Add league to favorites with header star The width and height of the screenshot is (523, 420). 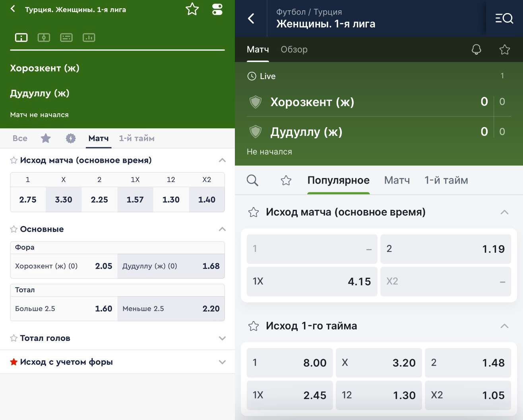point(192,9)
